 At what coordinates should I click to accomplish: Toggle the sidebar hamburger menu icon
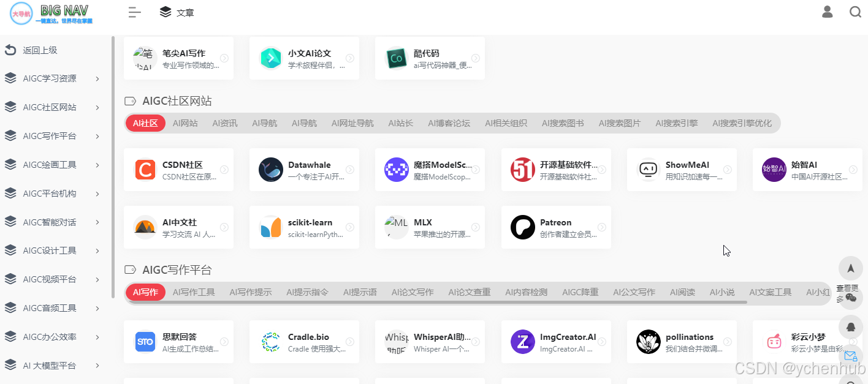click(135, 12)
